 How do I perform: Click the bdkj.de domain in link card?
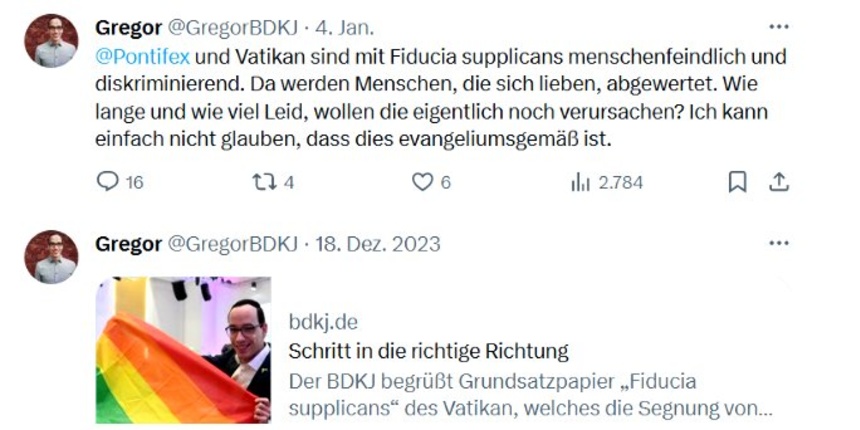point(323,322)
